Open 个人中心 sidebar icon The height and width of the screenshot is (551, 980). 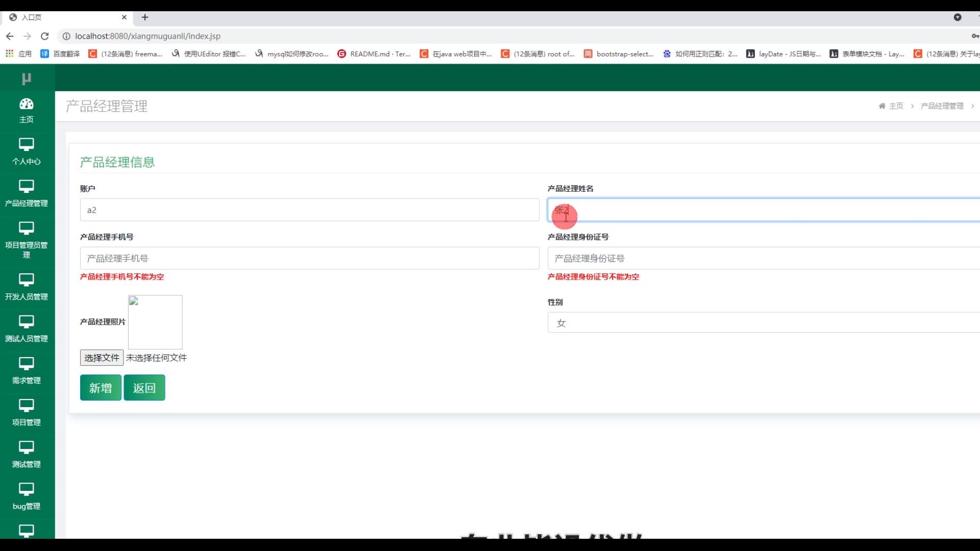[x=27, y=144]
